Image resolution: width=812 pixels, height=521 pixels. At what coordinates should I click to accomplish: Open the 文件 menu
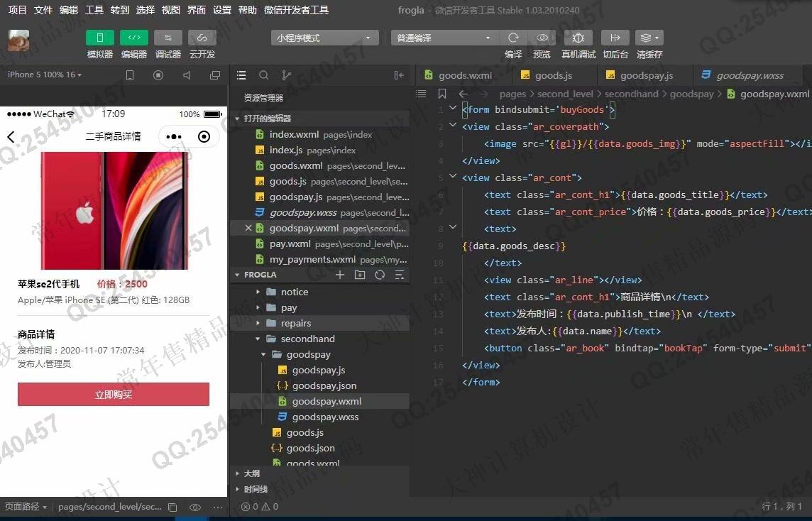tap(43, 10)
